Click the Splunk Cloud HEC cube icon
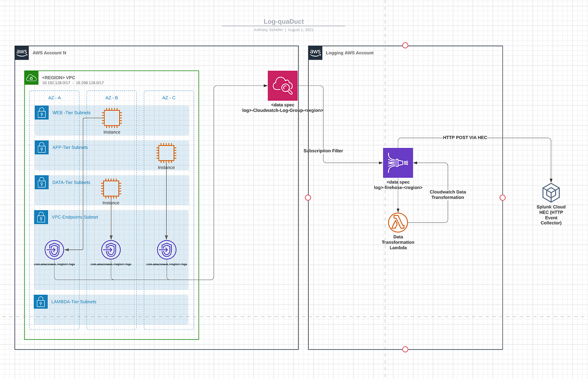The image size is (588, 379). (x=551, y=192)
